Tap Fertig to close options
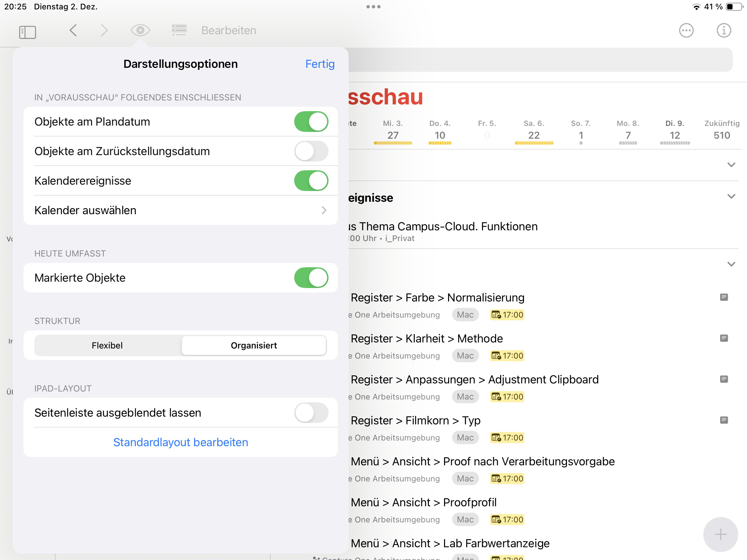 (319, 64)
